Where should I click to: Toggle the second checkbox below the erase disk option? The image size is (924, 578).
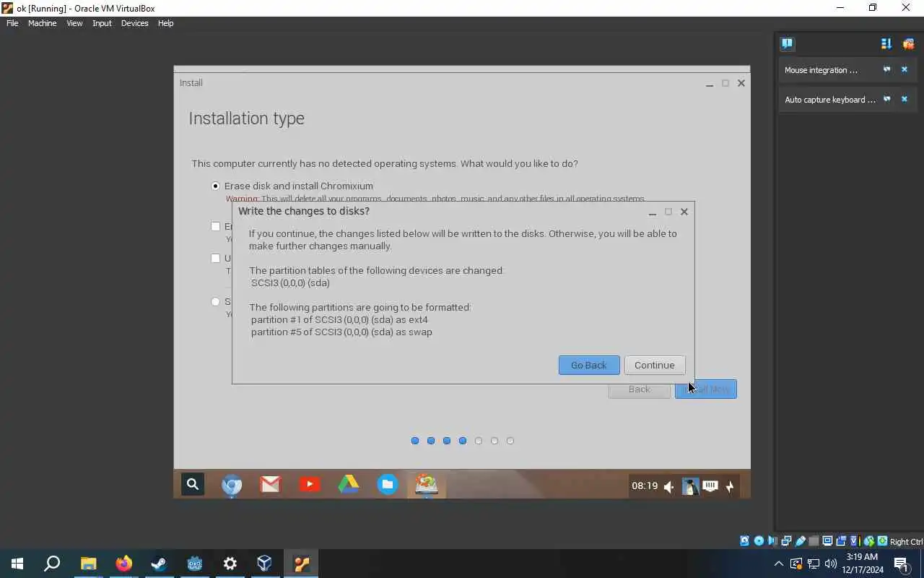click(215, 258)
